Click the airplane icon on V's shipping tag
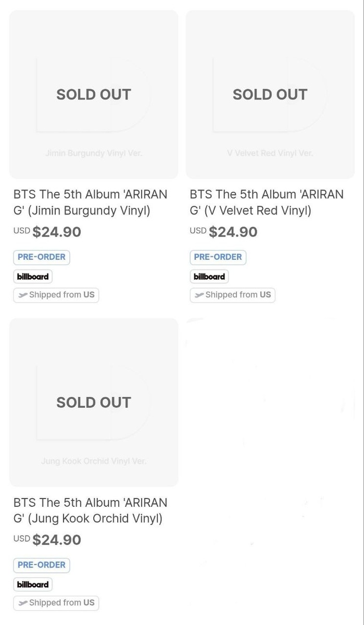The image size is (364, 625). coord(199,295)
